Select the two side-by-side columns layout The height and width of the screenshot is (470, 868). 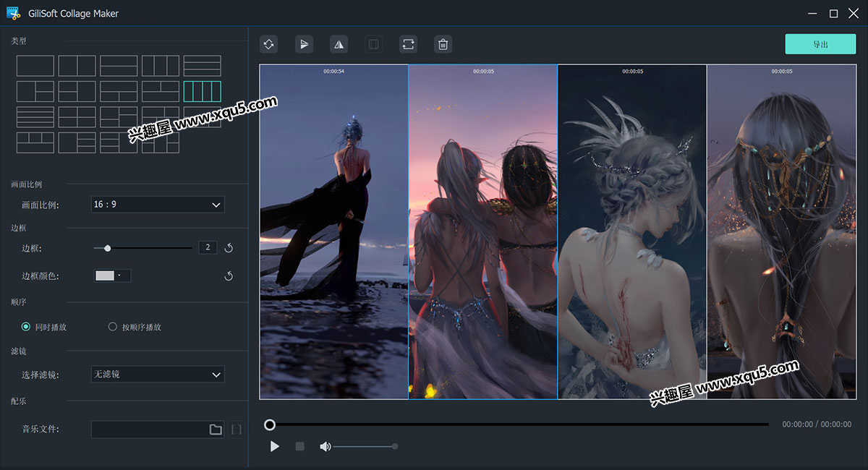[x=77, y=66]
